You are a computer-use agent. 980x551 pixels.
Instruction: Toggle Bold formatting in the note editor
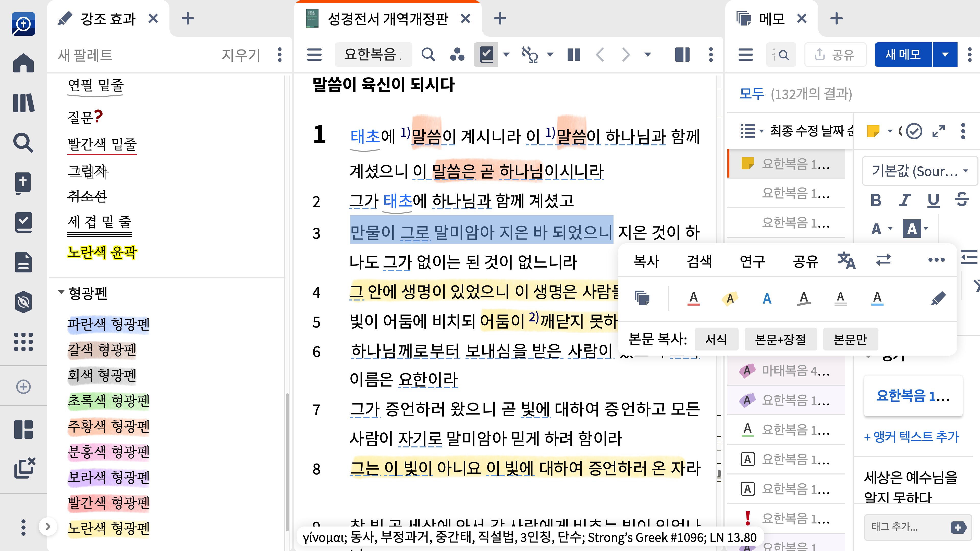(x=876, y=200)
